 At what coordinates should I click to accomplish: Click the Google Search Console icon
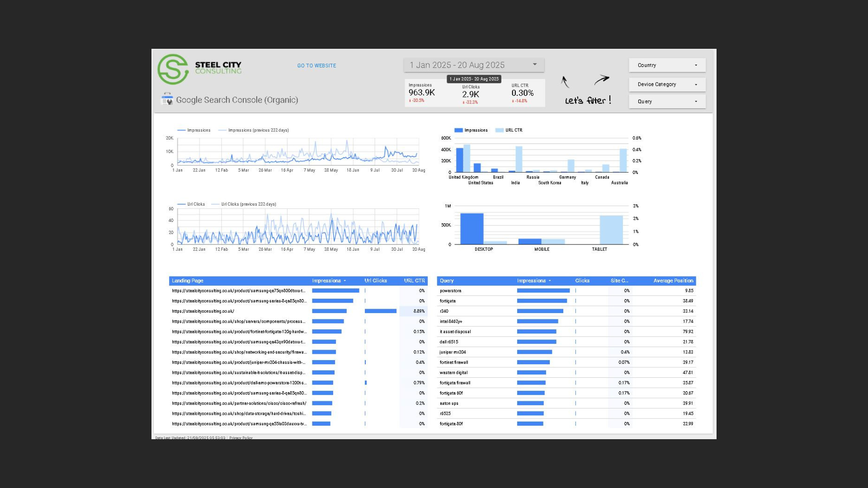pos(167,99)
